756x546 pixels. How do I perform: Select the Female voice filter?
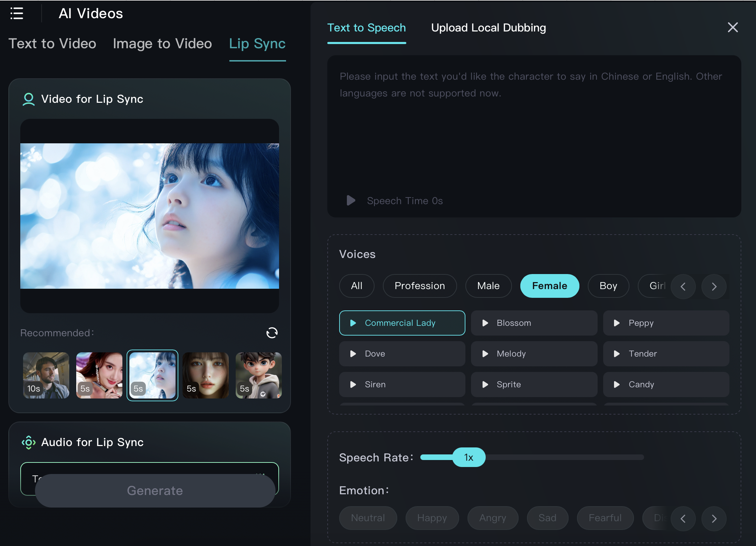click(x=549, y=286)
